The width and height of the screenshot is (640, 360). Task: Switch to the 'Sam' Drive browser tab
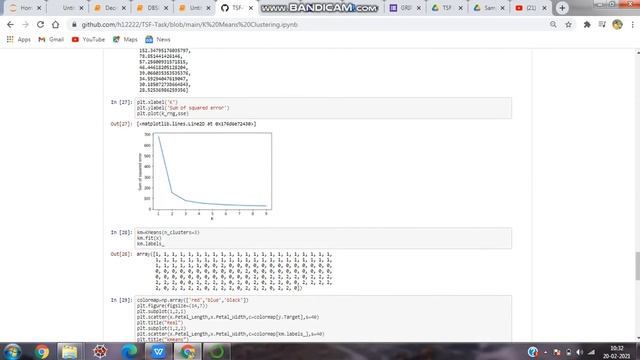pos(488,8)
